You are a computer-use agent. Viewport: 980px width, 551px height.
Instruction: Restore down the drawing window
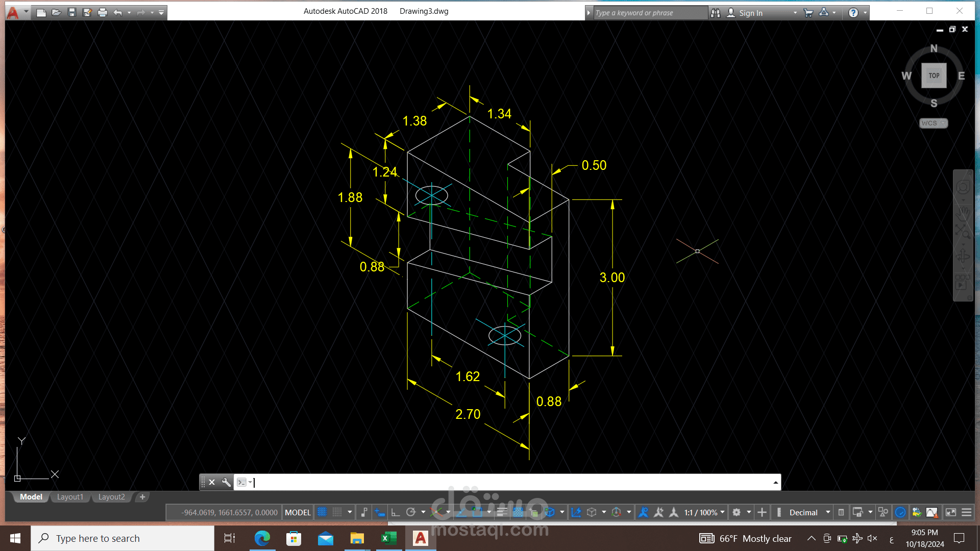click(952, 30)
